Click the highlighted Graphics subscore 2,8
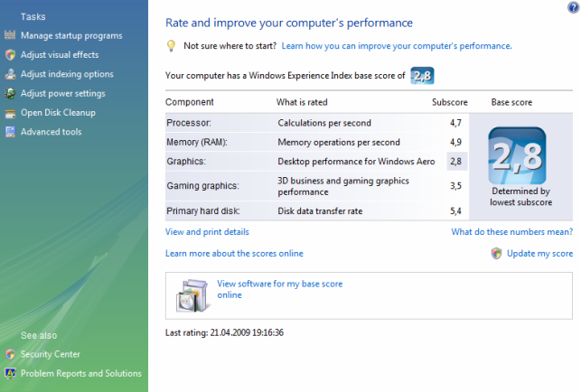581x392 pixels. [x=455, y=162]
